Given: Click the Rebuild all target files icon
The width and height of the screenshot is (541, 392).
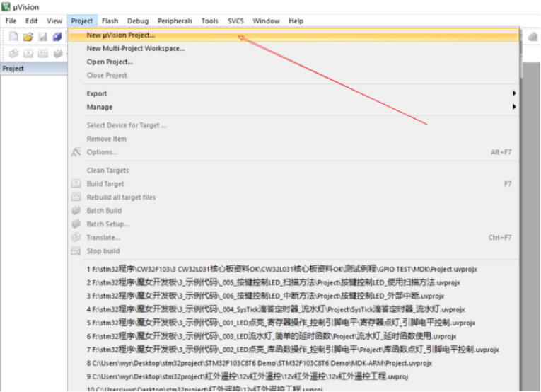Looking at the screenshot, I should [x=76, y=197].
